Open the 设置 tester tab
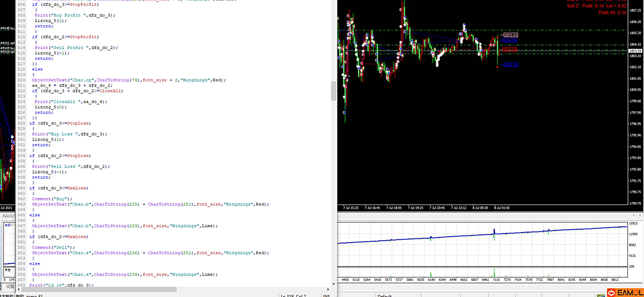The image size is (644, 297). pyautogui.click(x=10, y=286)
